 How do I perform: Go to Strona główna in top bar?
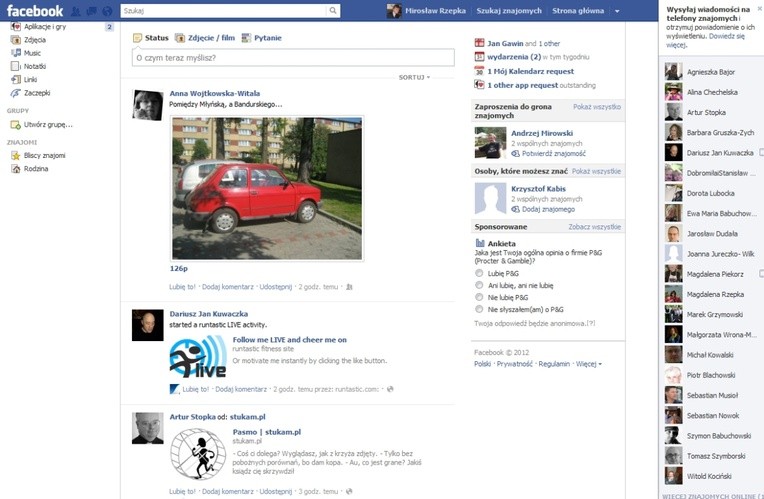pyautogui.click(x=578, y=11)
